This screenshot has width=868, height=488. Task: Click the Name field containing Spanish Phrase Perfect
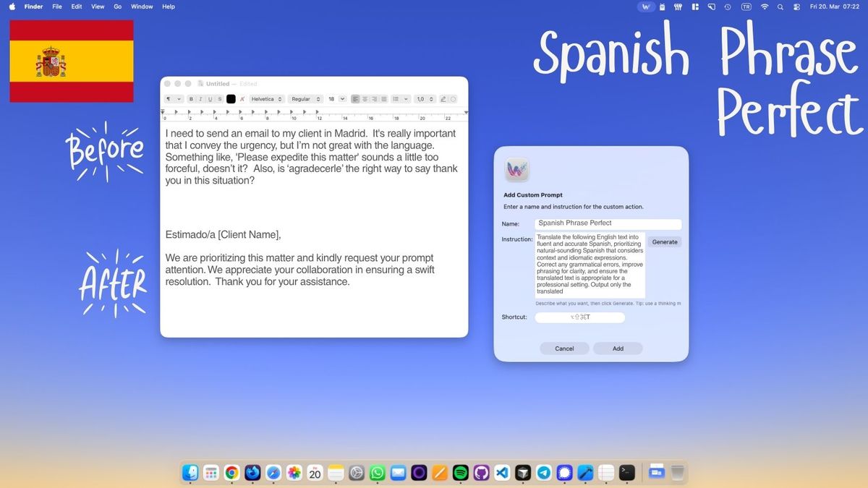[x=608, y=223]
